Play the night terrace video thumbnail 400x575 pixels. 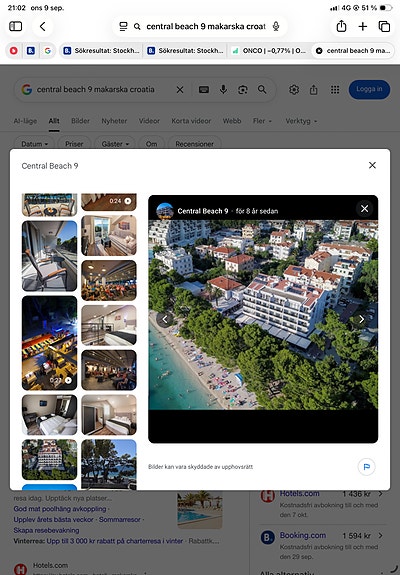(49, 343)
